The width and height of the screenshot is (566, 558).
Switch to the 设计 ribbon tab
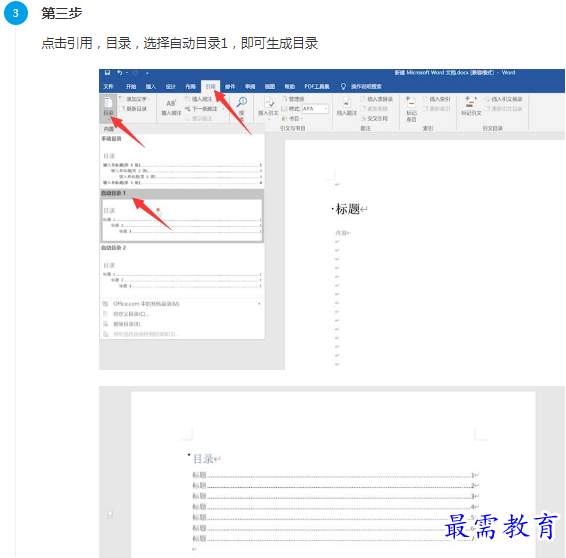pos(171,87)
